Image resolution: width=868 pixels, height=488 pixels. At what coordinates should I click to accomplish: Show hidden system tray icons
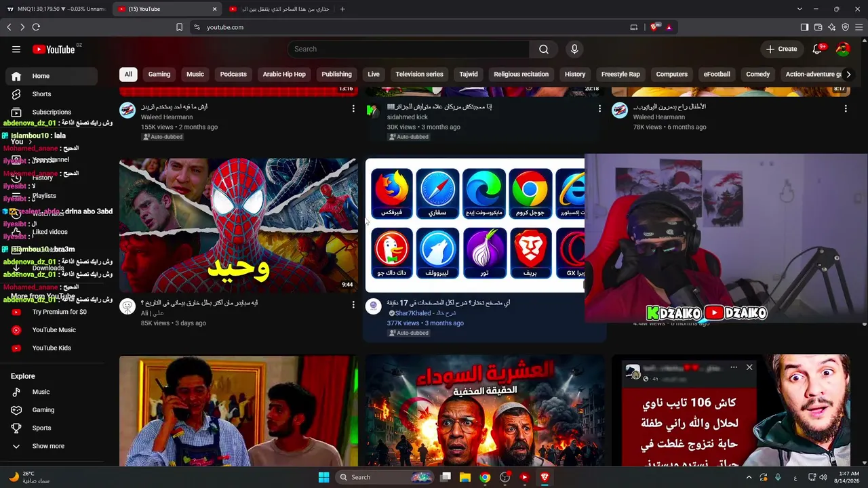[x=749, y=477]
